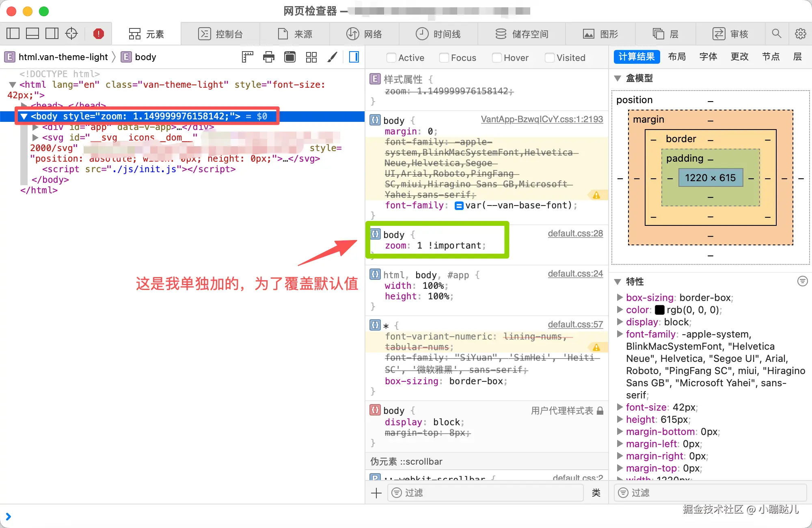Toggle the rulers icon in DOM toolbar
Screen dimensions: 812x528
(247, 57)
